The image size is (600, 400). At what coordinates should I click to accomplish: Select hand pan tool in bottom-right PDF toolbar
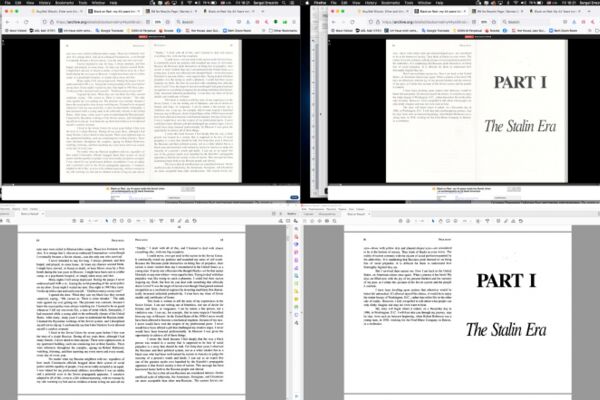tap(440, 221)
